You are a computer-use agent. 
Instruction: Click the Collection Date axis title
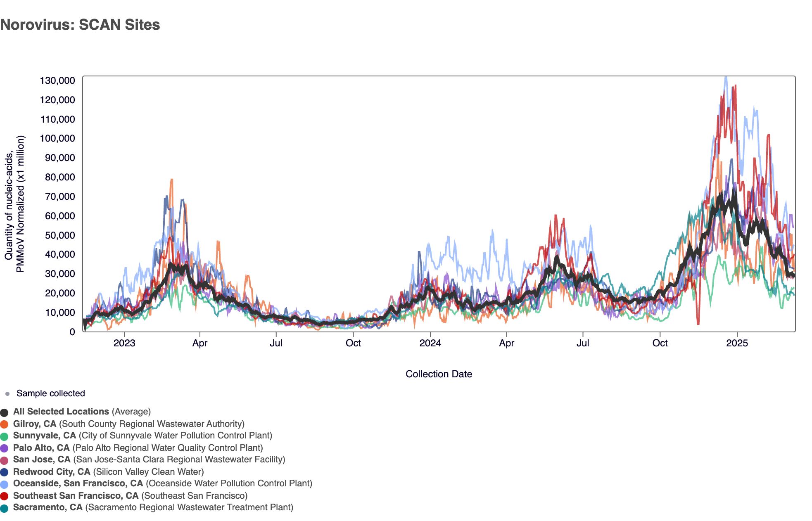439,374
